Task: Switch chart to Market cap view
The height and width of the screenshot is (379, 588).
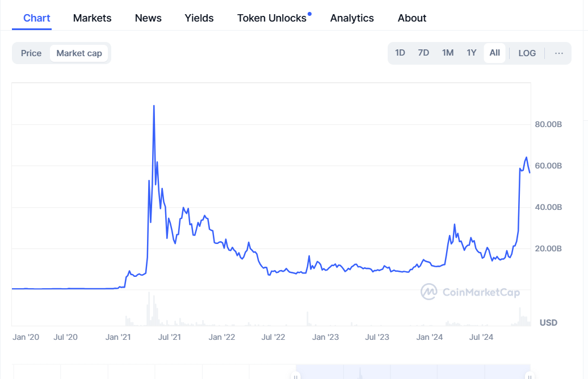Action: [79, 53]
